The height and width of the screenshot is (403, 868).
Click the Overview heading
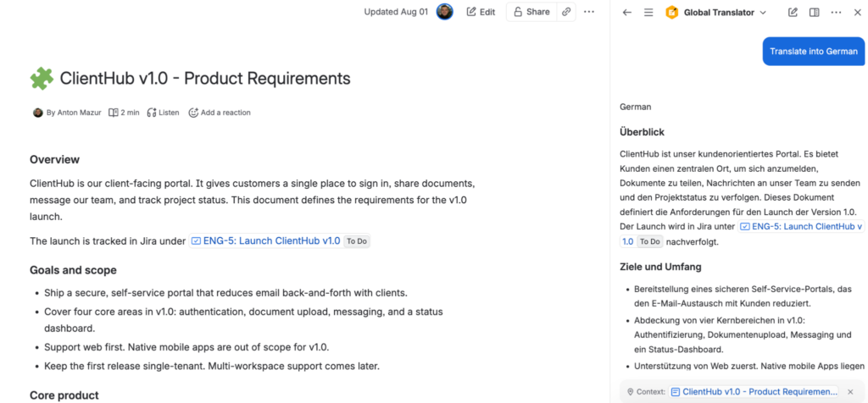[x=55, y=160]
